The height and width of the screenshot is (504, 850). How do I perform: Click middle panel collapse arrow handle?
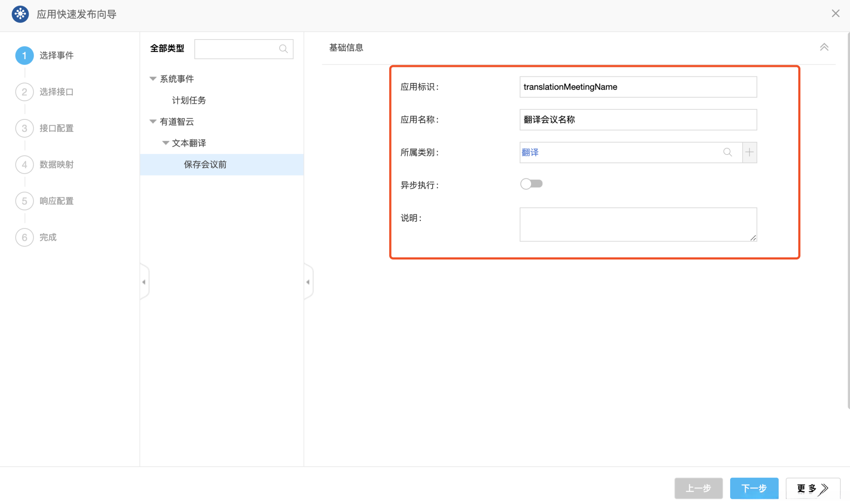click(x=308, y=282)
